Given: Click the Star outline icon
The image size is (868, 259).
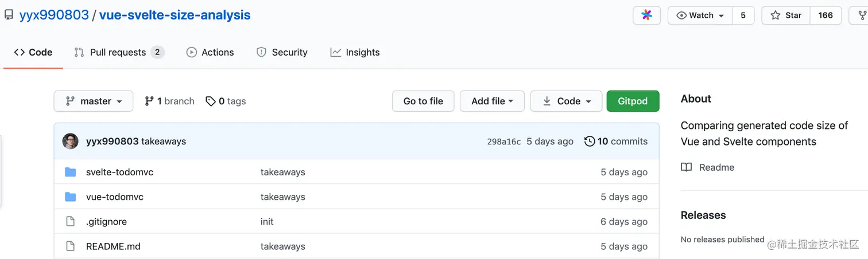Looking at the screenshot, I should tap(776, 15).
